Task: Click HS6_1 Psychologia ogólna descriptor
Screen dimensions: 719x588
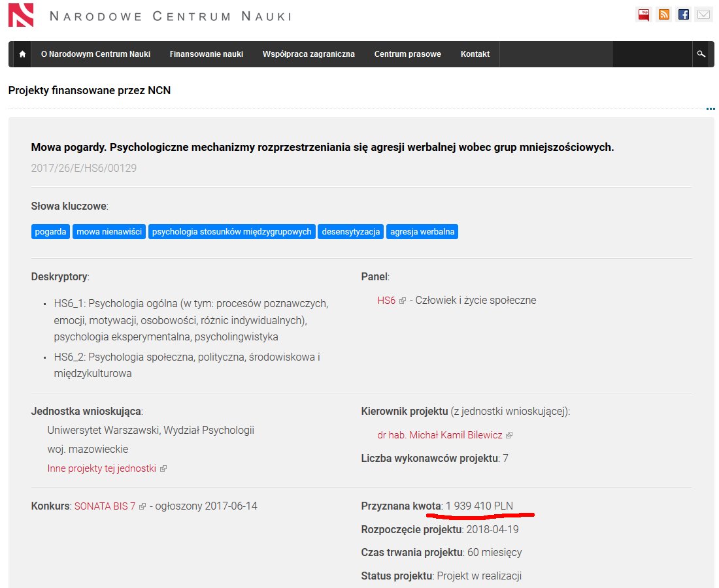Action: [x=191, y=320]
